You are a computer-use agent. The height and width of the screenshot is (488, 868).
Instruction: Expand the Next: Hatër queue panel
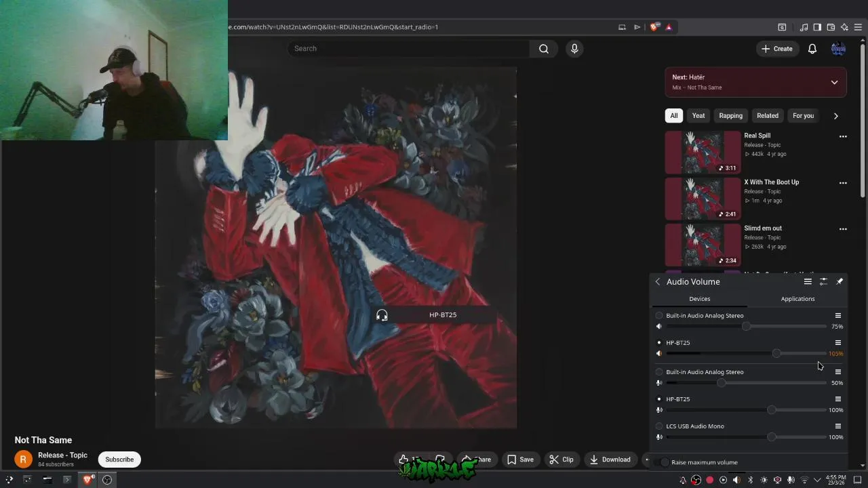(834, 83)
